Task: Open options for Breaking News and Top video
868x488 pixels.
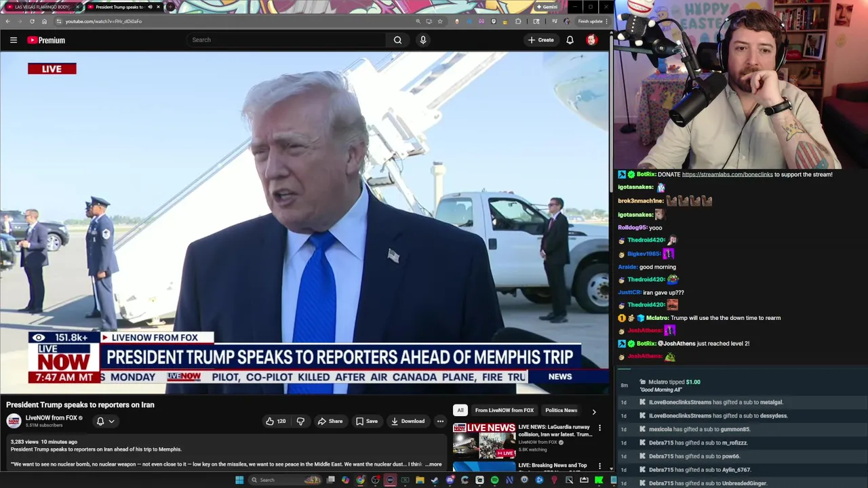Action: tap(599, 466)
